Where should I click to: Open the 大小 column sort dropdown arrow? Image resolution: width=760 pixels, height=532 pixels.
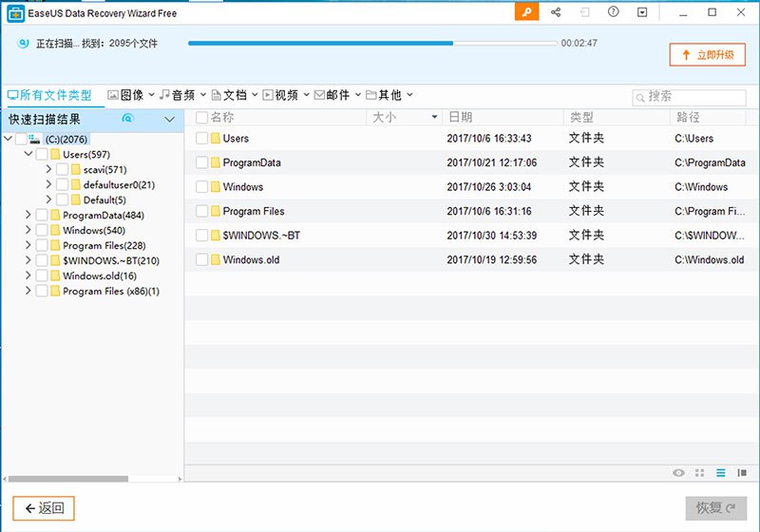point(434,117)
